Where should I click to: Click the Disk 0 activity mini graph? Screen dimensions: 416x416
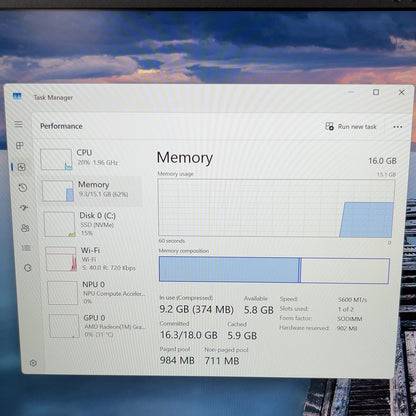point(59,224)
